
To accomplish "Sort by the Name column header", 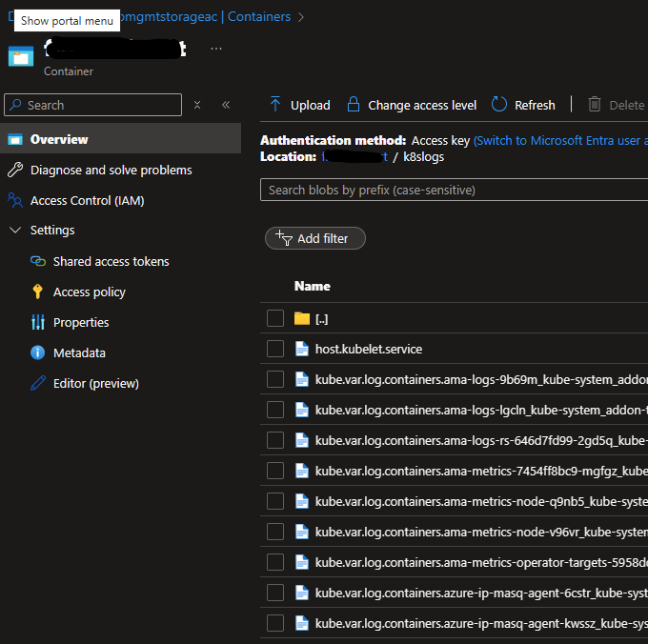I will (x=312, y=286).
